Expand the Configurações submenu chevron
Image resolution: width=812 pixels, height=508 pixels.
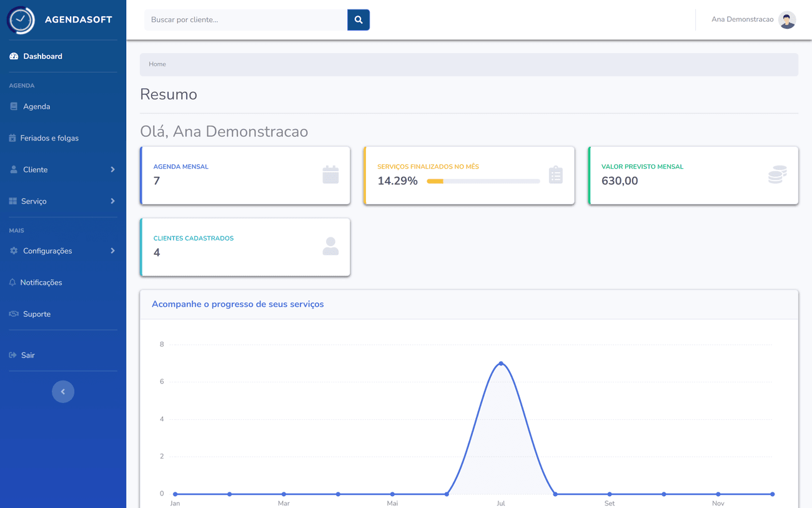[112, 251]
